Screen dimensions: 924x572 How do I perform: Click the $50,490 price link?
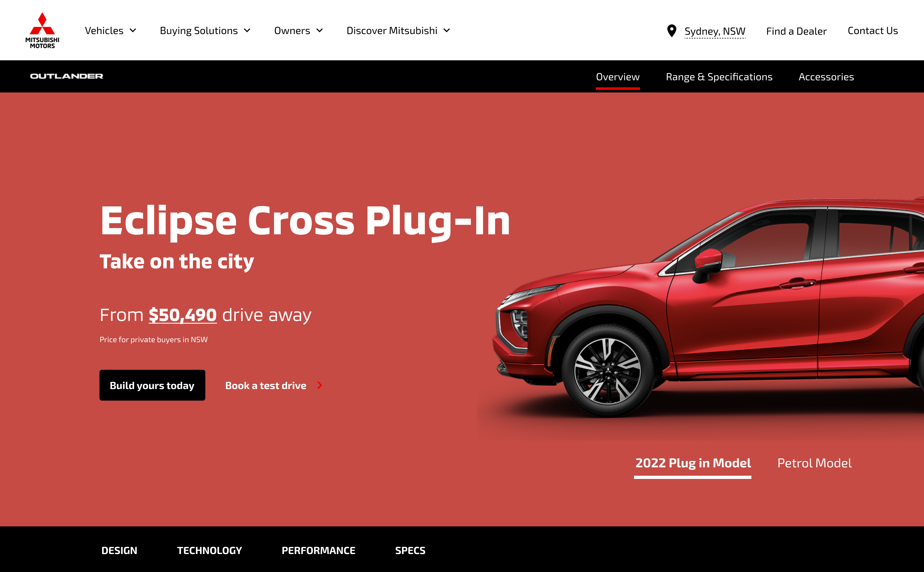[x=183, y=315]
